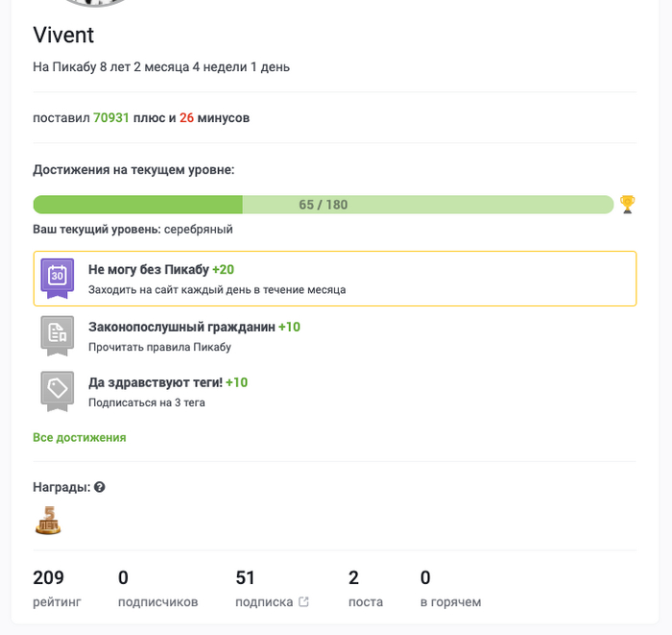Viewport: 672px width, 635px height.
Task: Open the Все достижения link
Action: 80,437
